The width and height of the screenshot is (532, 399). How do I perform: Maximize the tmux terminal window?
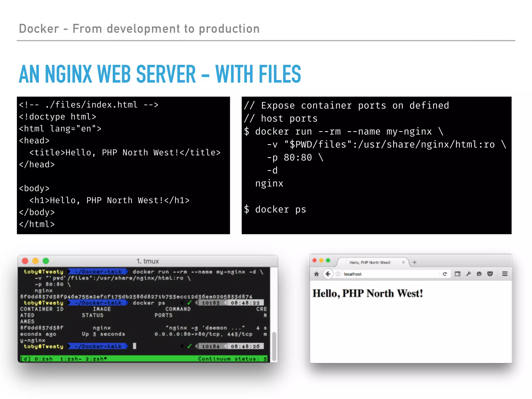46,261
